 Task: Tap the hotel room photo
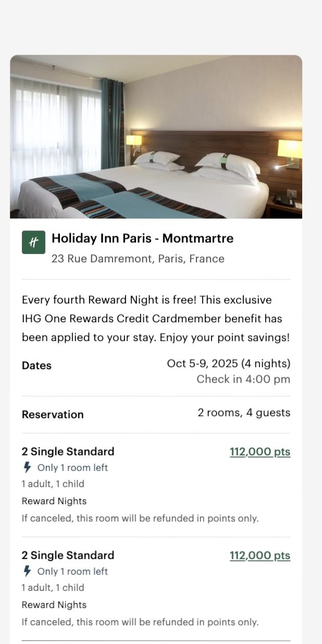coord(156,137)
